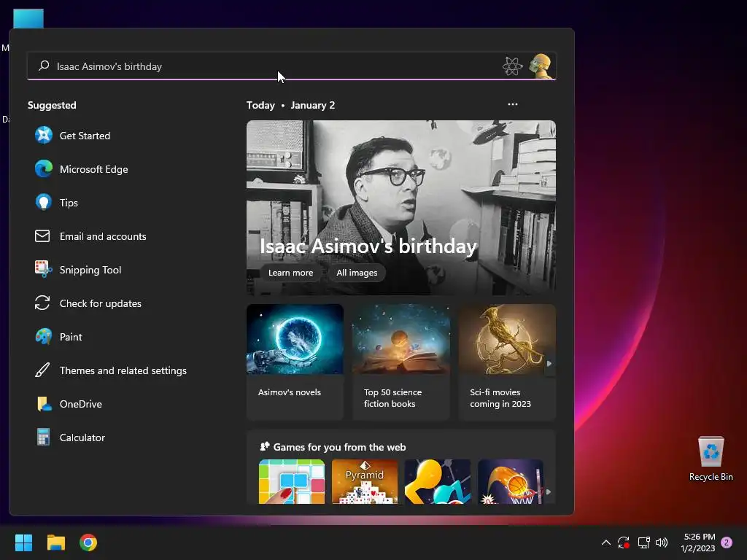Open the three-dot more options menu
This screenshot has width=747, height=560.
(x=513, y=104)
